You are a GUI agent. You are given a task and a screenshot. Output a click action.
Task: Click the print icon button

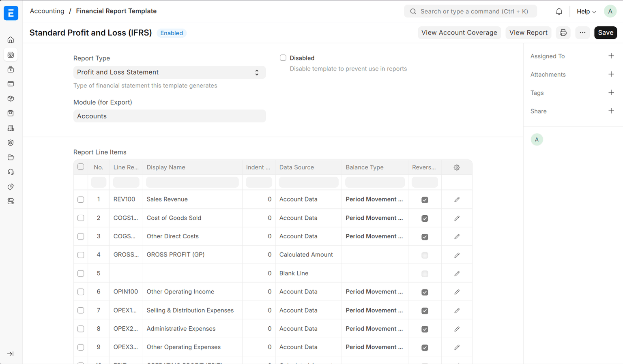(x=563, y=33)
